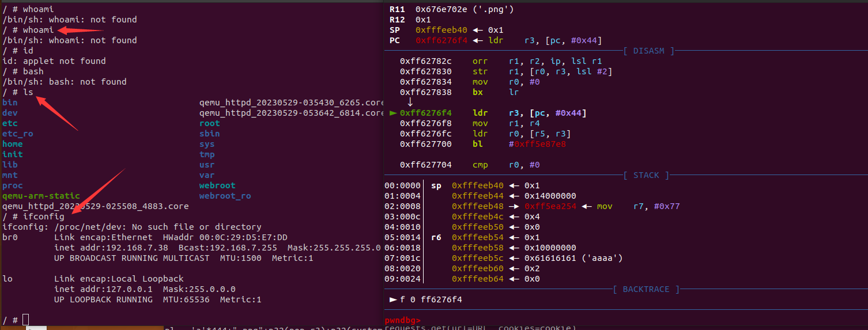This screenshot has width=868, height=330.
Task: Click the 'id: applet not found' error line
Action: (x=54, y=61)
